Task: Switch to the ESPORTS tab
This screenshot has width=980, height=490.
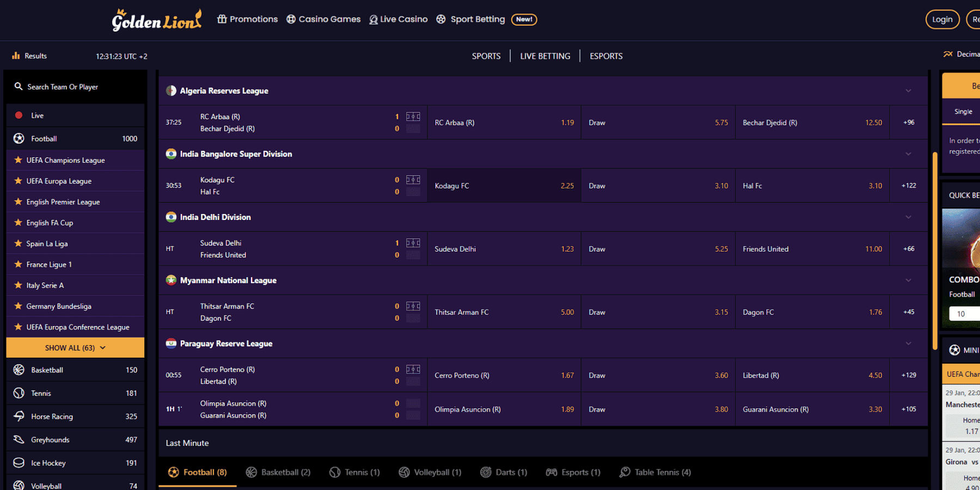Action: [606, 56]
